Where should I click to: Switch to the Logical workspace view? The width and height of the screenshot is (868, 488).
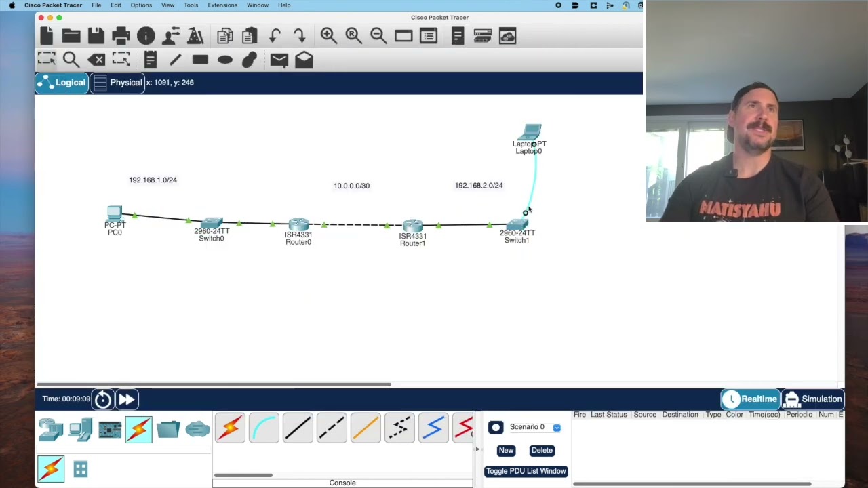click(62, 83)
